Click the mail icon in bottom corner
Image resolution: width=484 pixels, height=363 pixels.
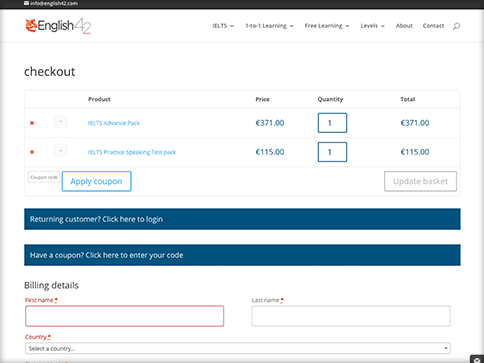[x=477, y=359]
